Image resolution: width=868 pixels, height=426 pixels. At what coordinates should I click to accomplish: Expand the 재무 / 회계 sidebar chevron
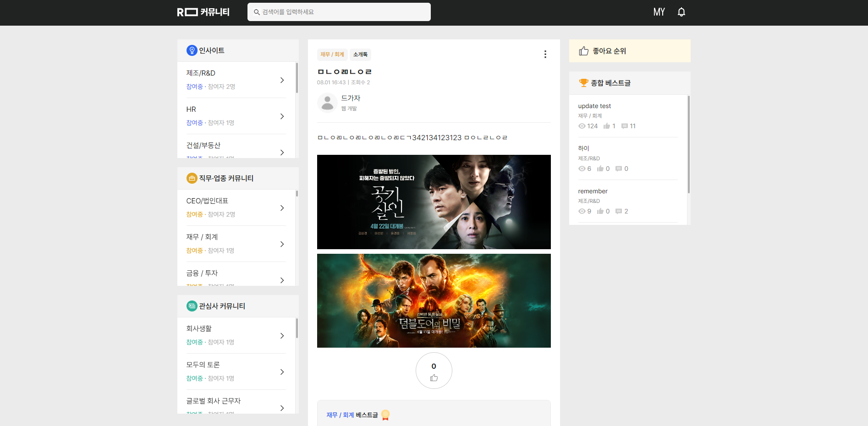tap(282, 244)
